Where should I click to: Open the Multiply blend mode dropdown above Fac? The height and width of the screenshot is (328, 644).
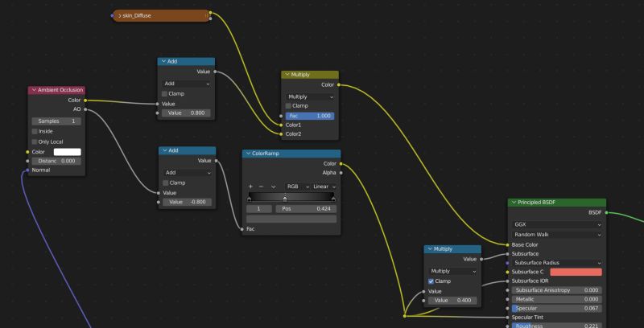(310, 97)
